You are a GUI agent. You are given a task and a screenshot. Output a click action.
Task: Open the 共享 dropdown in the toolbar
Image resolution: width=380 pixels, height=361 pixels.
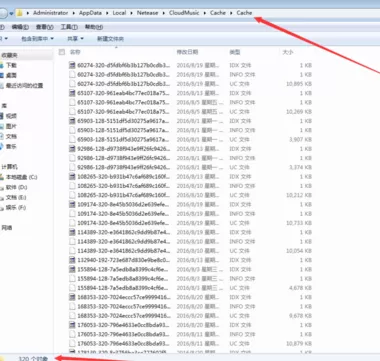(75, 39)
